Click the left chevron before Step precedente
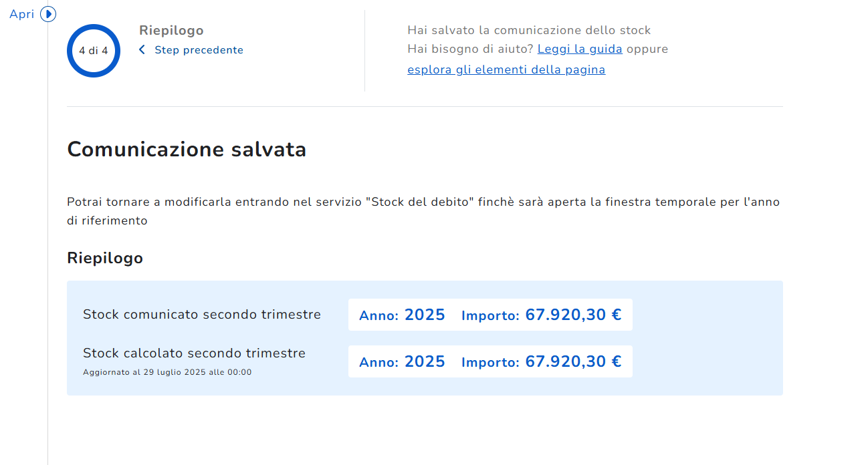This screenshot has height=465, width=868. (x=142, y=50)
